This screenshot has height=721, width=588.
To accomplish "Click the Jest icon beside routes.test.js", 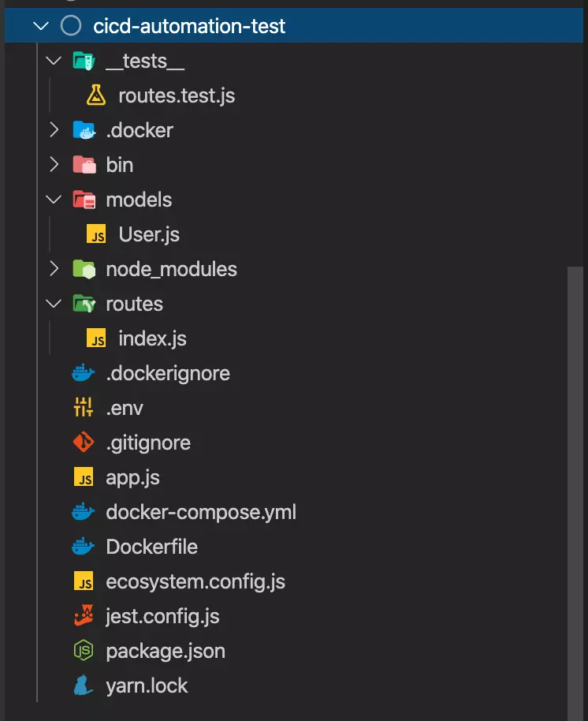I will [x=98, y=95].
